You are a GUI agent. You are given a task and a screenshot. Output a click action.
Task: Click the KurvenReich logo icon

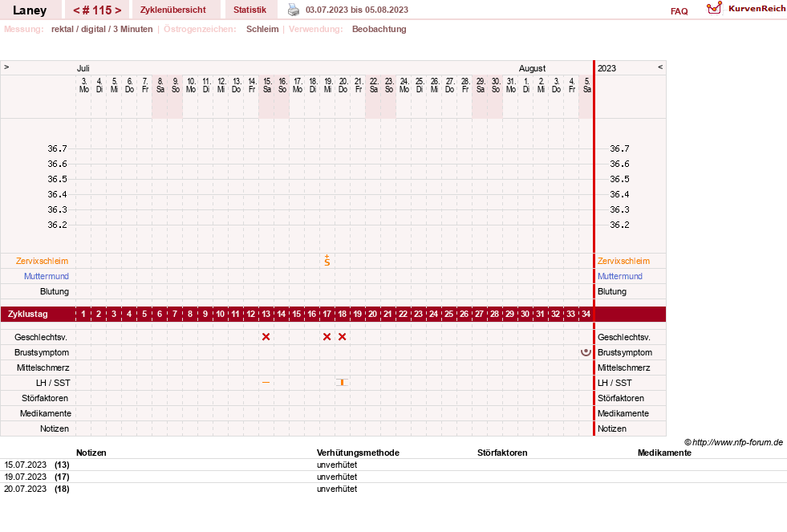pos(714,8)
